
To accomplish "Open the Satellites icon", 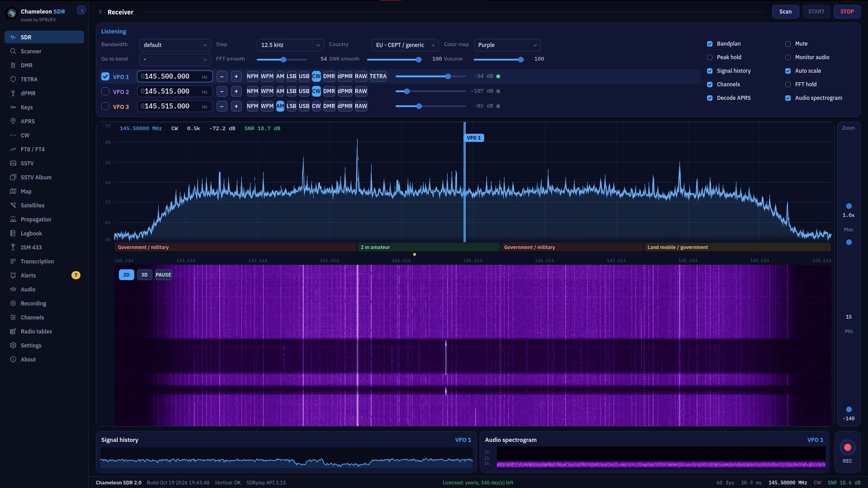I will coord(13,205).
